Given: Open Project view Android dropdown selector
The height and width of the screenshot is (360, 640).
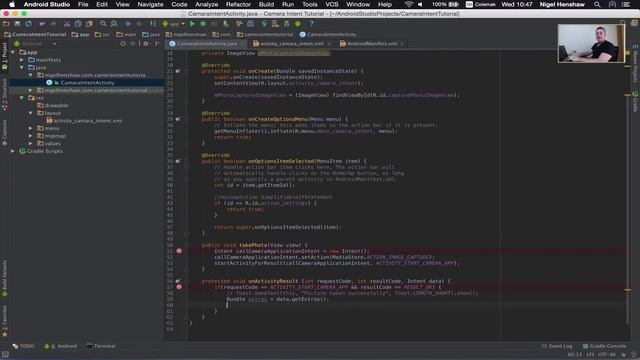Looking at the screenshot, I should point(35,44).
